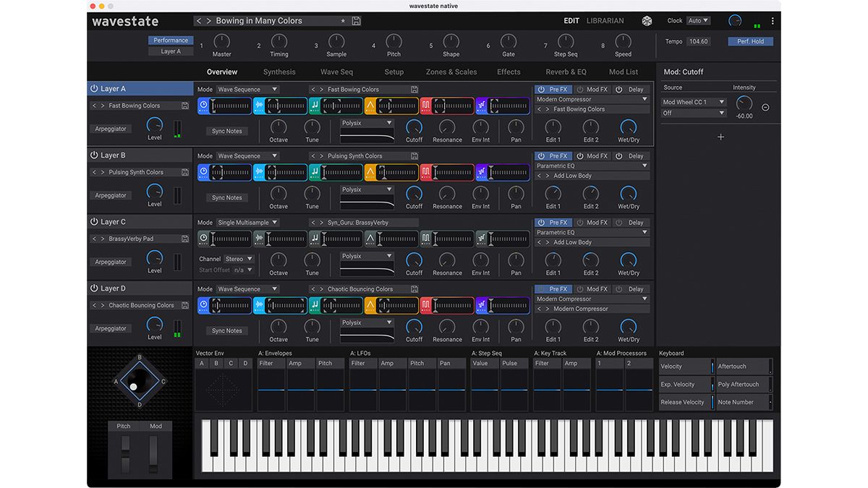Select Layer A mod knobs button
Image resolution: width=868 pixels, height=488 pixels.
(171, 51)
